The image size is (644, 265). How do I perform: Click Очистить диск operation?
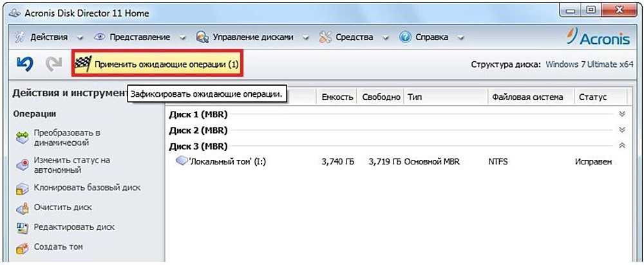(63, 208)
